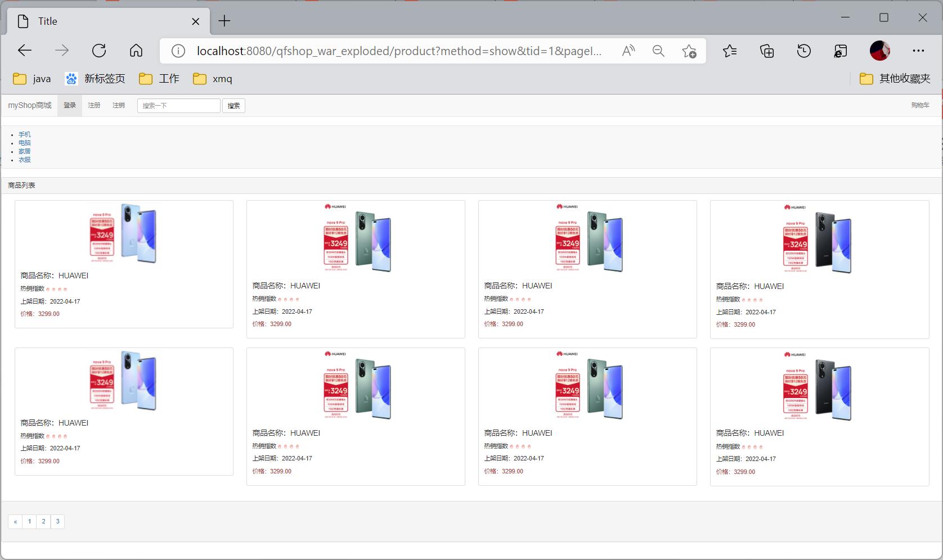The height and width of the screenshot is (560, 943).
Task: Reload the current product page
Action: tap(99, 51)
